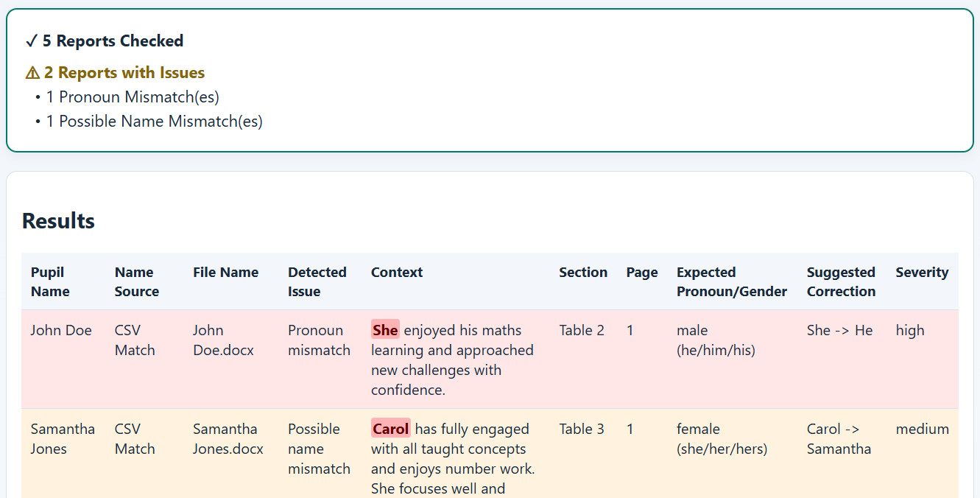The width and height of the screenshot is (980, 498).
Task: Click 'CSV Match' in Samantha Jones row
Action: point(135,439)
